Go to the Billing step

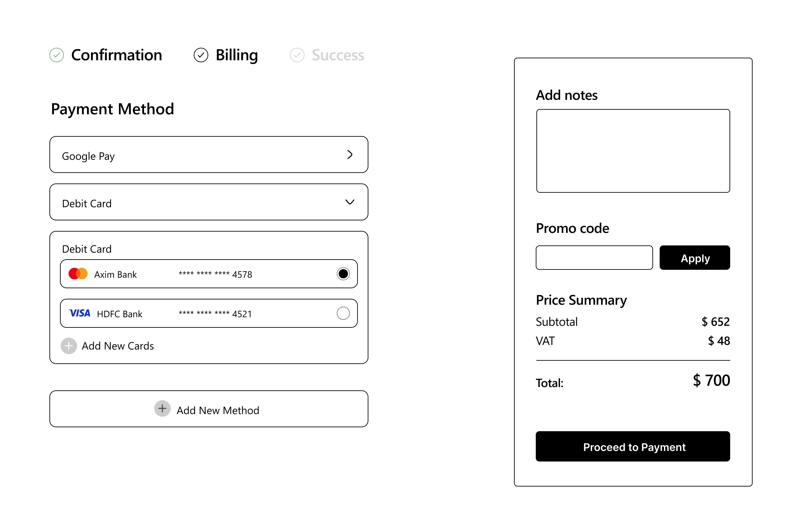237,55
